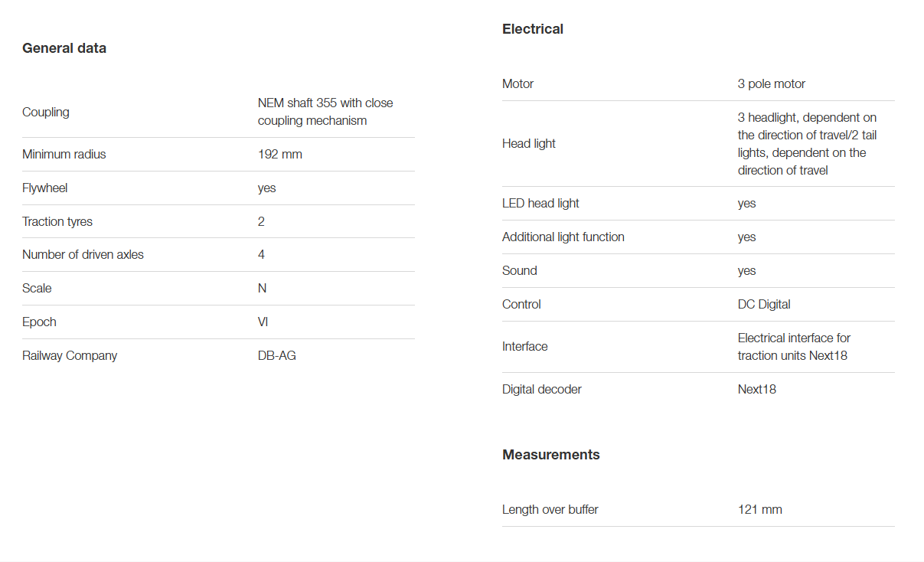The height and width of the screenshot is (562, 924).
Task: Click the Number of driven axles label
Action: point(83,255)
